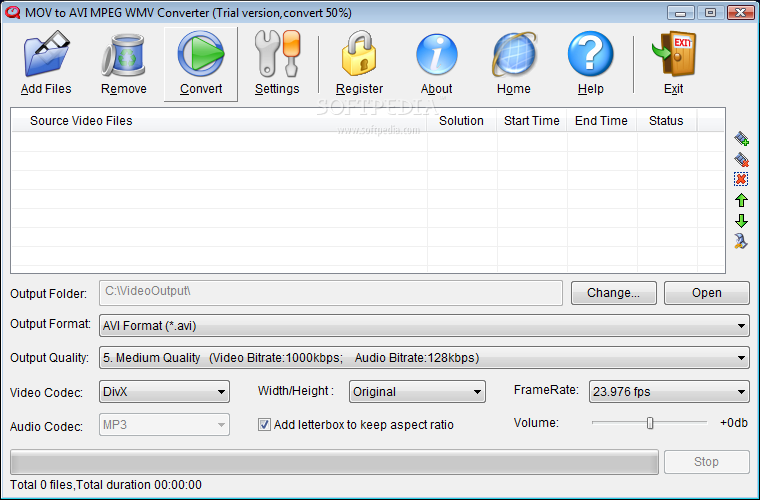Expand the Output Quality dropdown

click(424, 358)
